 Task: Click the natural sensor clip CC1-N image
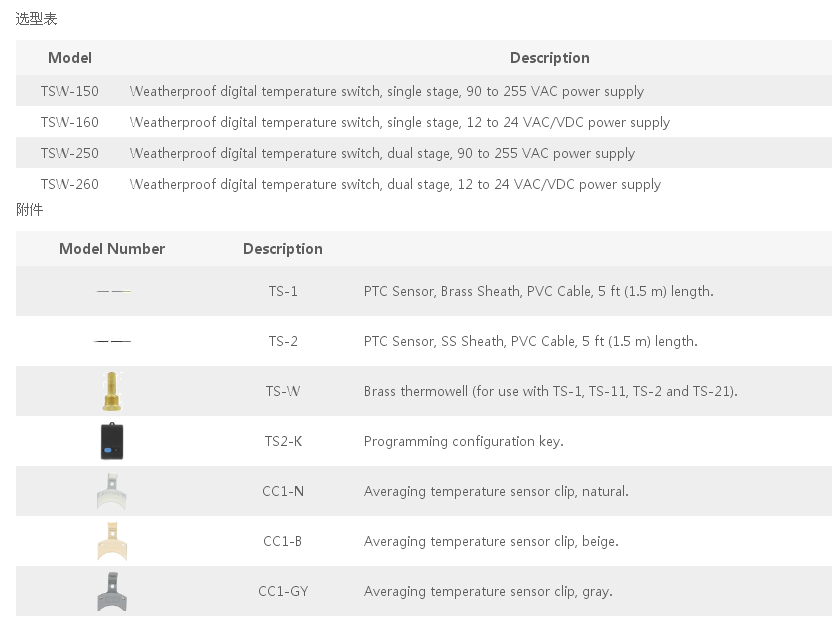[x=112, y=491]
